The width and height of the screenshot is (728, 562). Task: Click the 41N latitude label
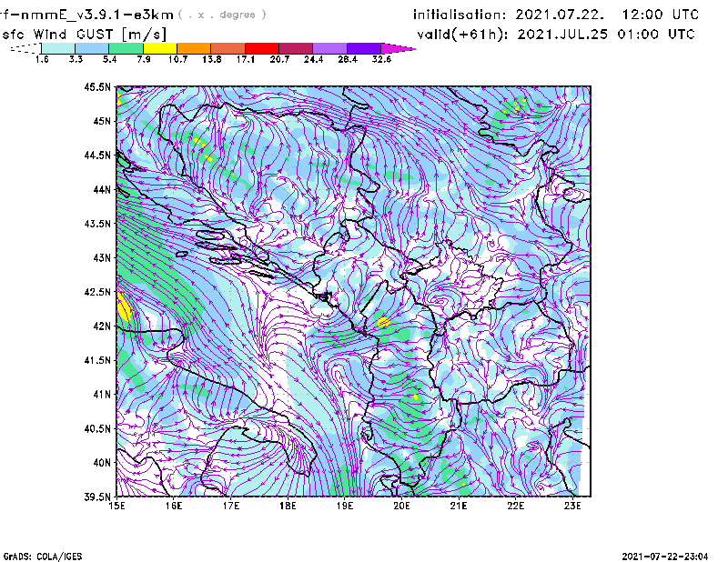pos(102,395)
